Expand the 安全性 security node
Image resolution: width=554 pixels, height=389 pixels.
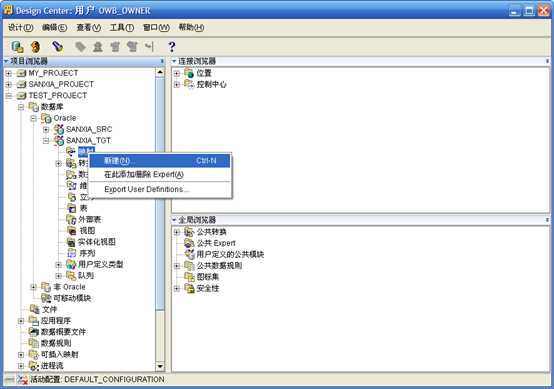(177, 289)
